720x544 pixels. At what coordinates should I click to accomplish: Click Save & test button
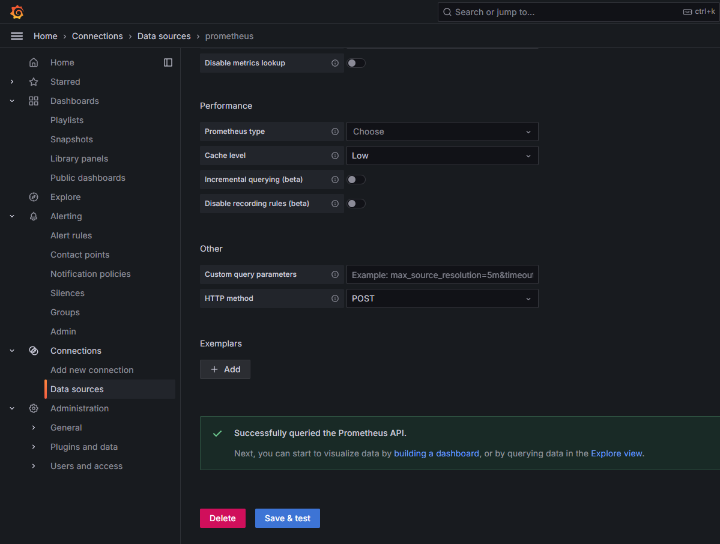[x=287, y=518]
